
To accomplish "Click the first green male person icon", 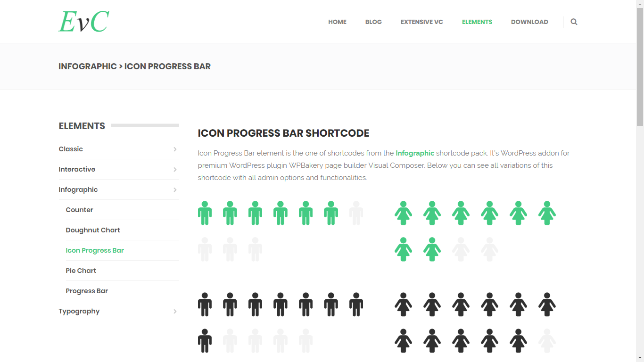I will (205, 213).
